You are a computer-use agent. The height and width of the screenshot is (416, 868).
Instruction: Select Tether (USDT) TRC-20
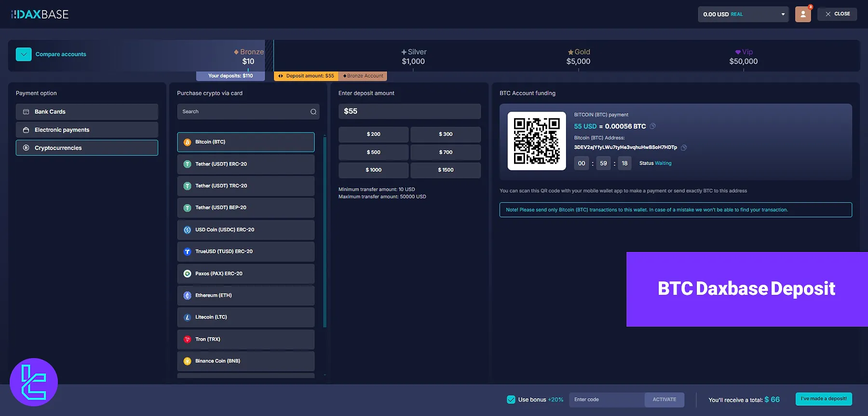246,186
